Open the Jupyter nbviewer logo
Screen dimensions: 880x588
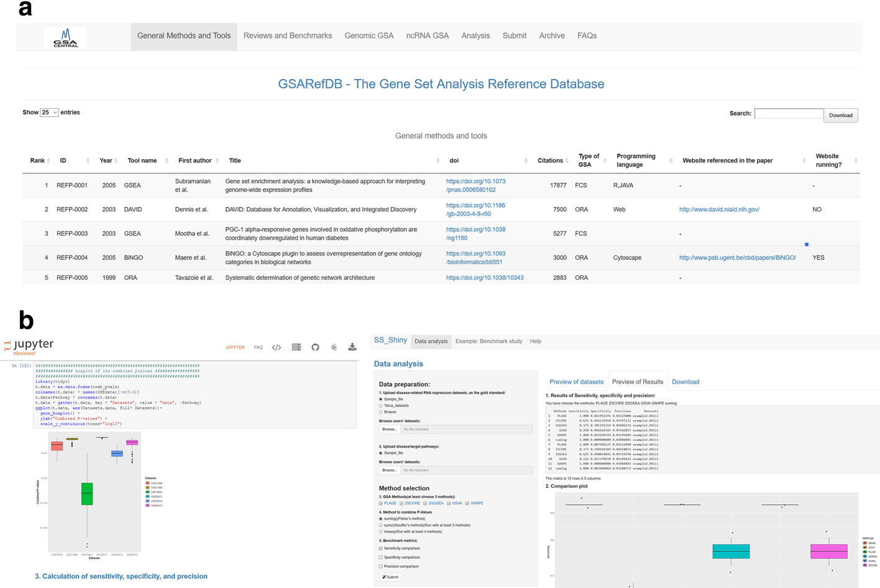[29, 346]
